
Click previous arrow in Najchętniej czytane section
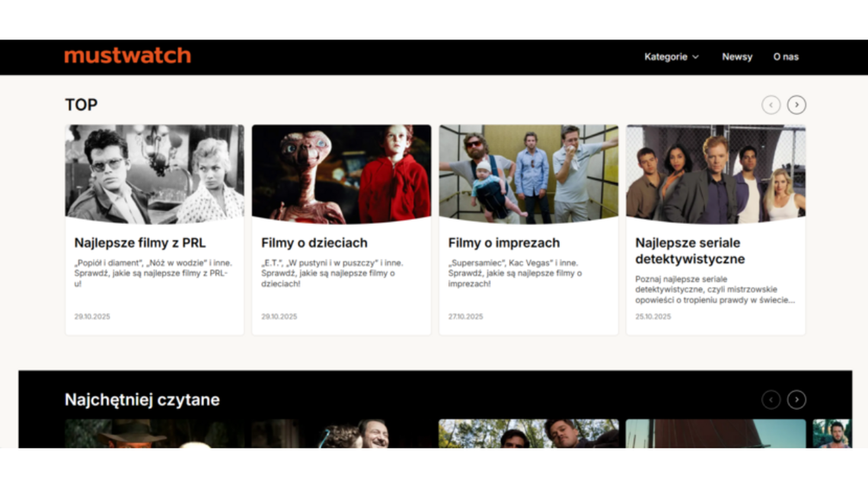[x=771, y=400]
